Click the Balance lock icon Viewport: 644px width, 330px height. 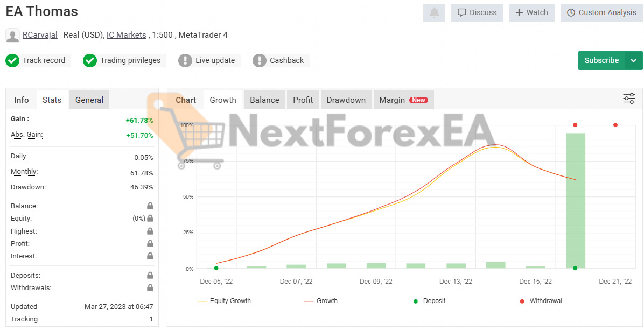click(x=150, y=206)
